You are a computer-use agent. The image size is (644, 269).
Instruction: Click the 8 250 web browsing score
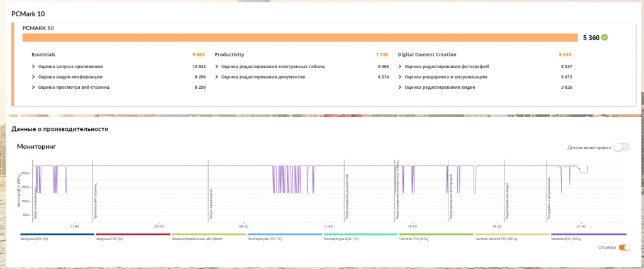tap(200, 87)
